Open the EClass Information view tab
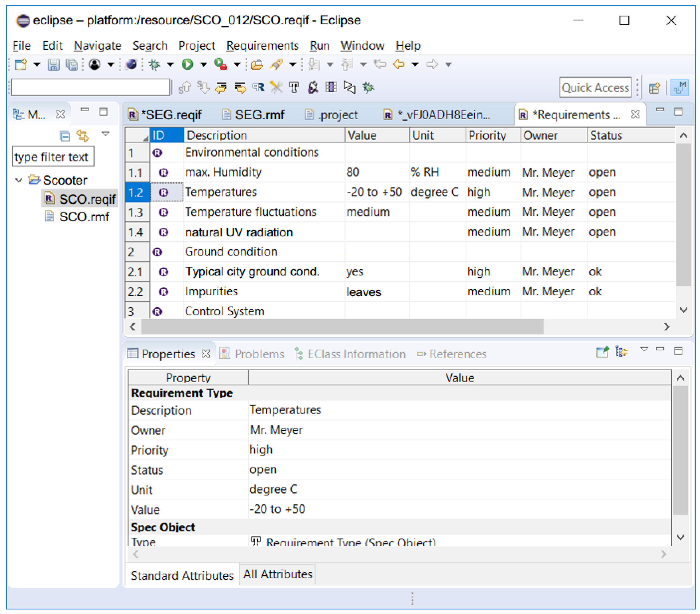The image size is (700, 614). (350, 354)
